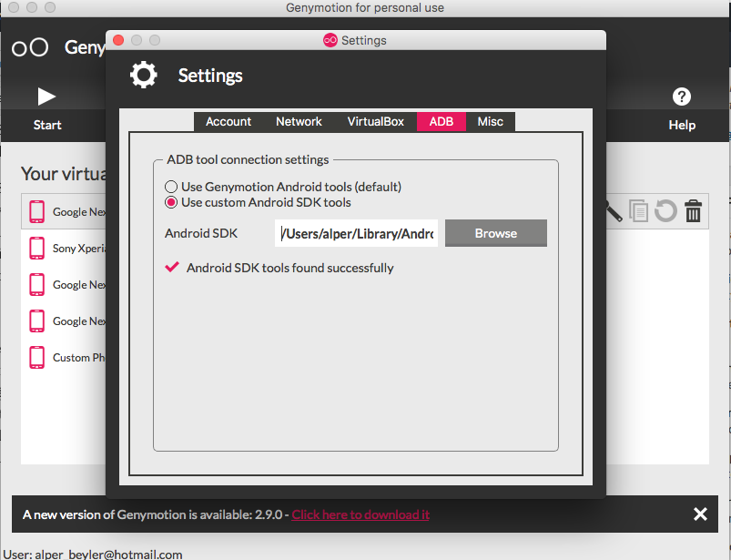Click the 'Your virtual' devices heading

pos(64,174)
